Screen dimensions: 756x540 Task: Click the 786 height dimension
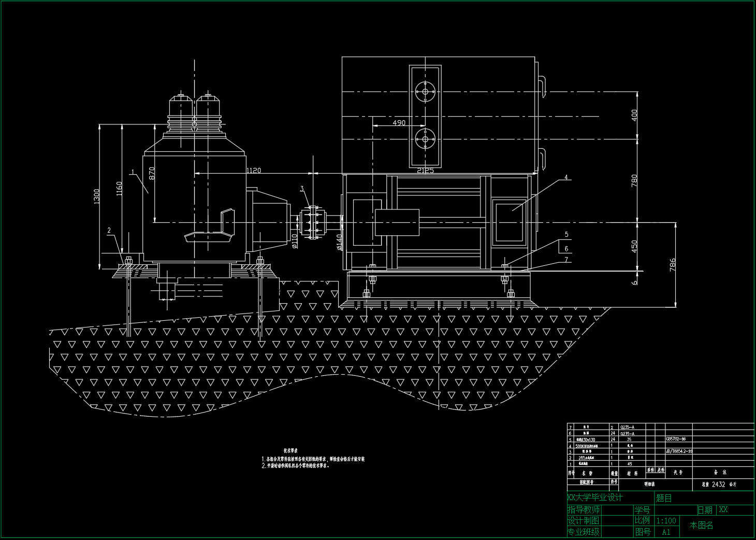[x=672, y=264]
